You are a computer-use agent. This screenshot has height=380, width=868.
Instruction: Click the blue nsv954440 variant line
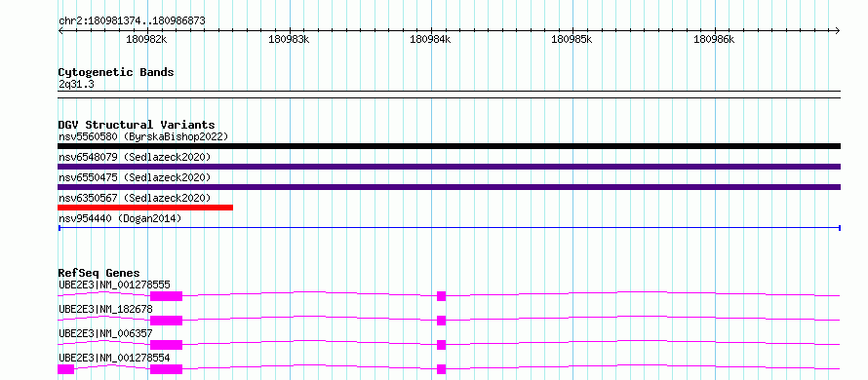coord(449,228)
